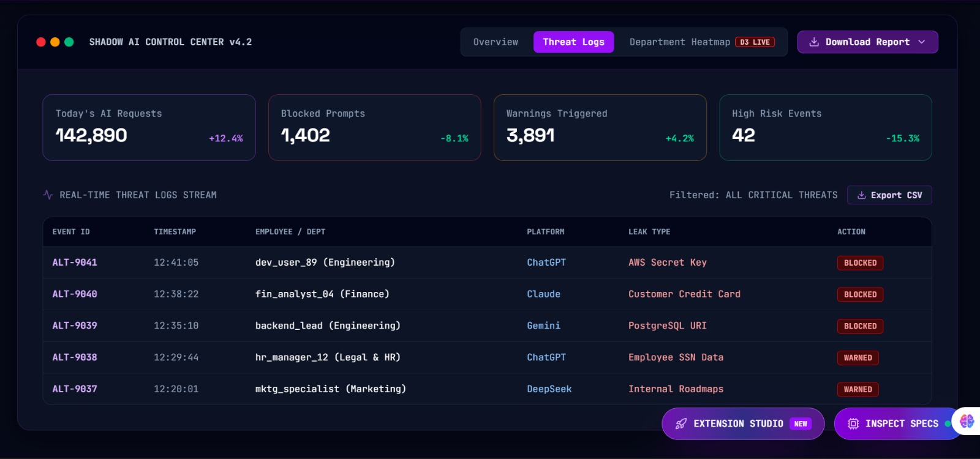
Task: Click the D3 LIVE badge
Action: coord(755,42)
